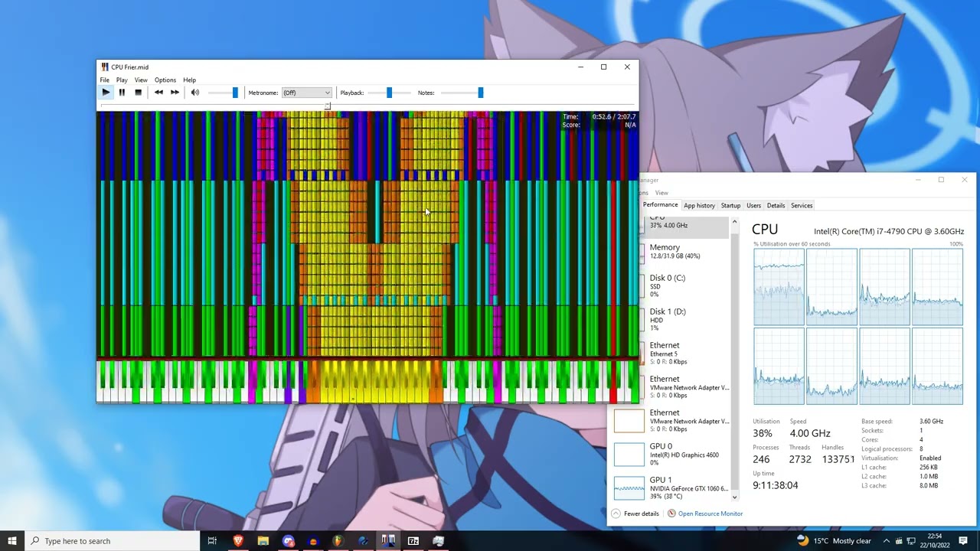980x551 pixels.
Task: Switch to the Startup tab
Action: [730, 205]
